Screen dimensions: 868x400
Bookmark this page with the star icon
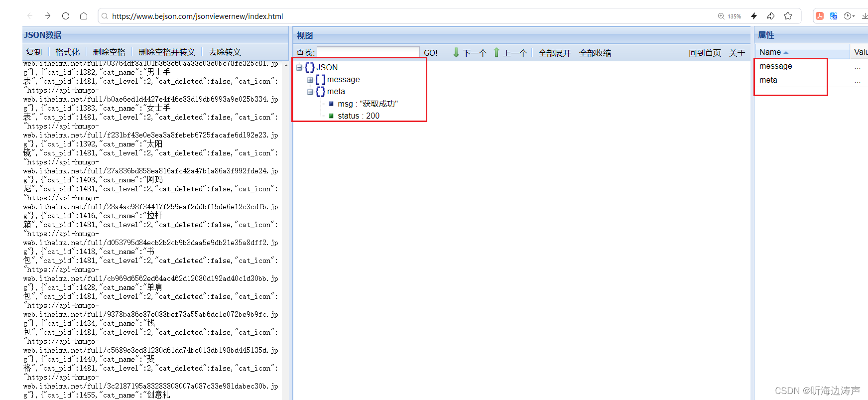point(788,16)
